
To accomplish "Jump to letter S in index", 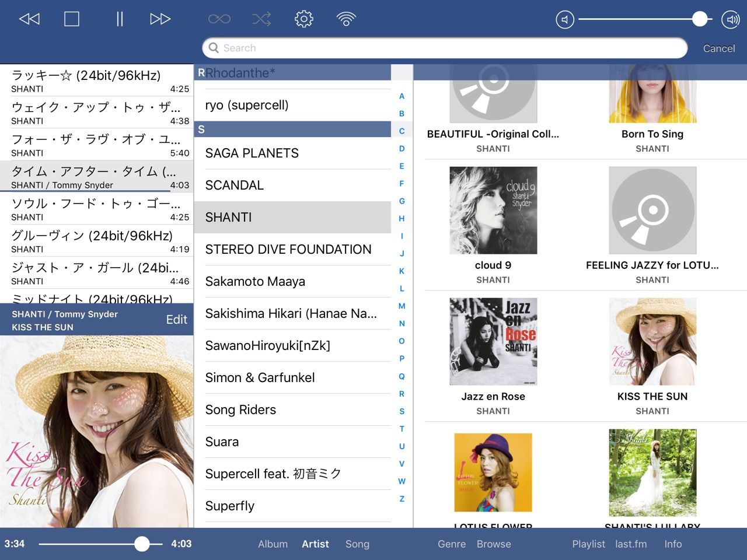I will pos(402,411).
